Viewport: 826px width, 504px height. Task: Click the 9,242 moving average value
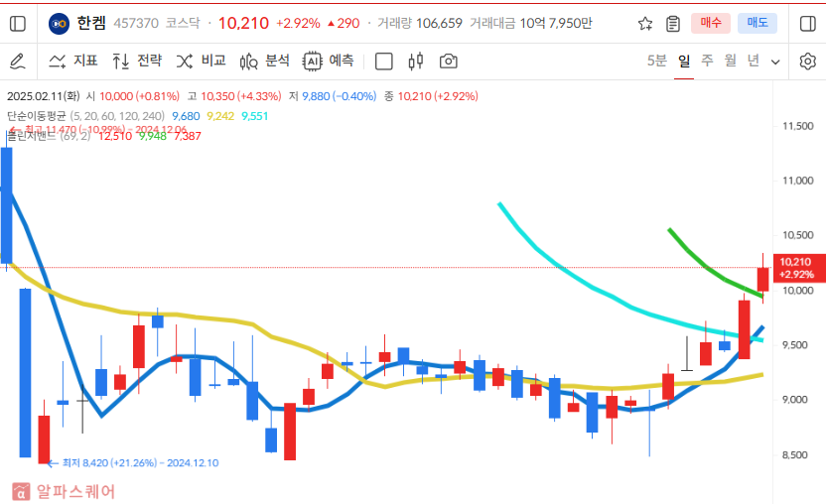coord(220,116)
